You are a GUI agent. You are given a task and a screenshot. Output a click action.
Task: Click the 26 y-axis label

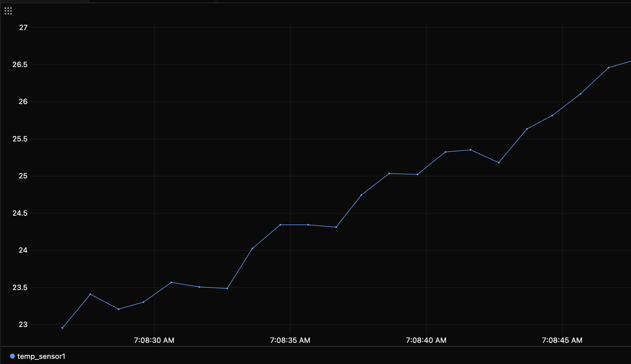23,102
